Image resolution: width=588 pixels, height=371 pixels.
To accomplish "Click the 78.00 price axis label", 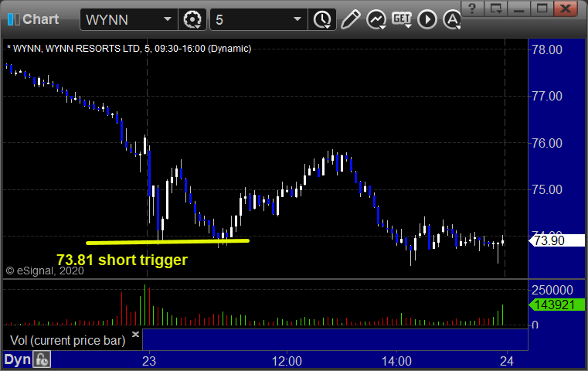I will pyautogui.click(x=547, y=49).
